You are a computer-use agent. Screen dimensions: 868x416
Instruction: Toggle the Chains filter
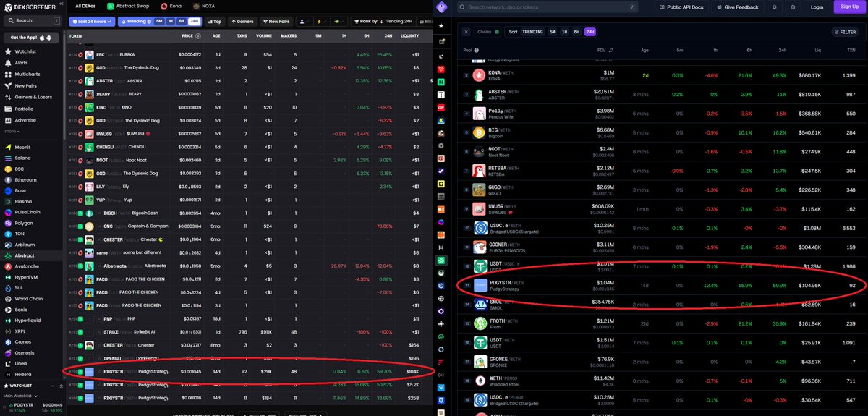pos(488,32)
